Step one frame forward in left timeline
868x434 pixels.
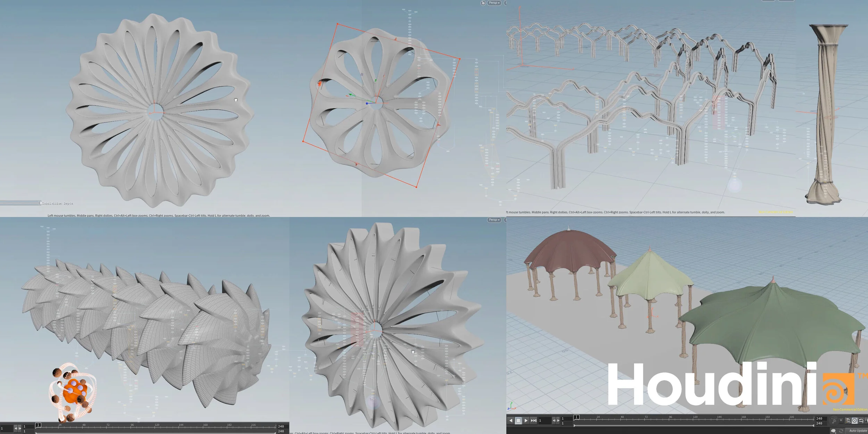pyautogui.click(x=20, y=428)
